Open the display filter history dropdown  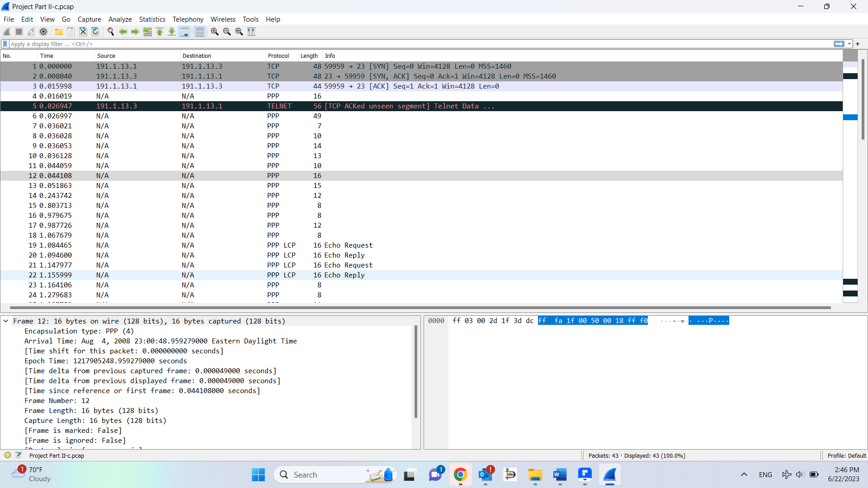(849, 44)
